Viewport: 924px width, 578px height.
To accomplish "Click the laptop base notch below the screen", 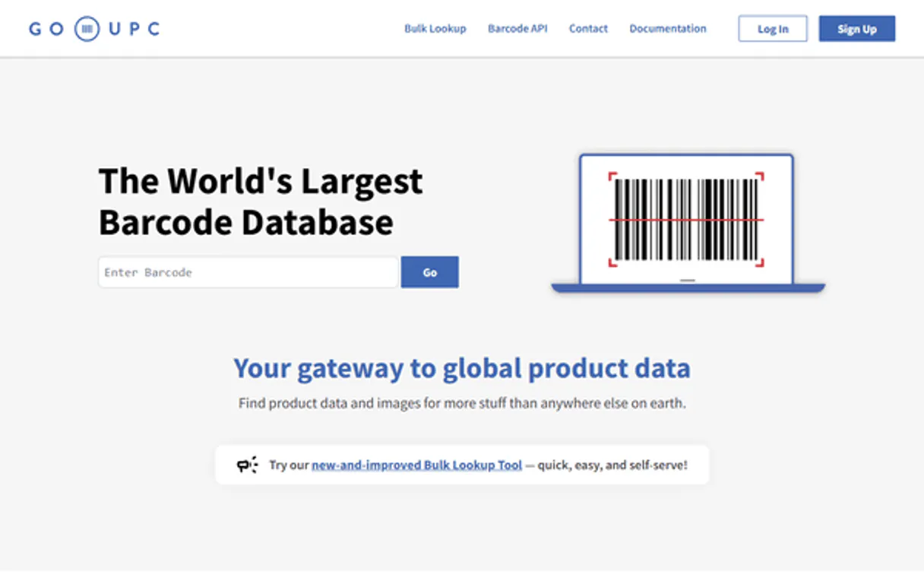I will (687, 281).
